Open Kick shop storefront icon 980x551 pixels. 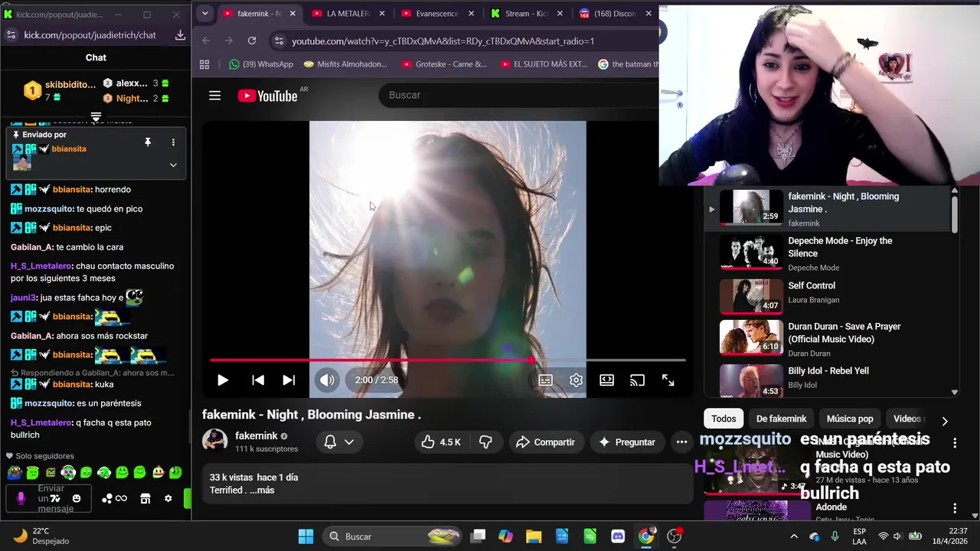pyautogui.click(x=145, y=499)
